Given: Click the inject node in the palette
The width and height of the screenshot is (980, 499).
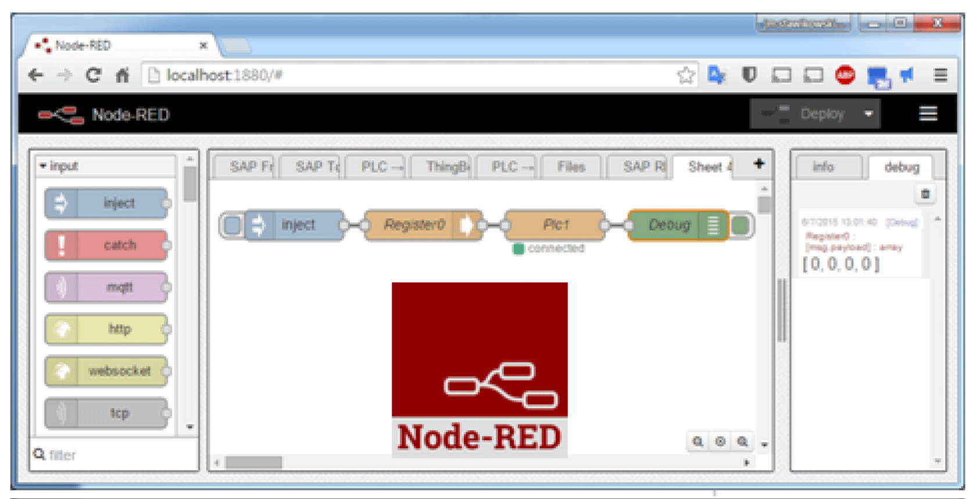Looking at the screenshot, I should pos(106,203).
